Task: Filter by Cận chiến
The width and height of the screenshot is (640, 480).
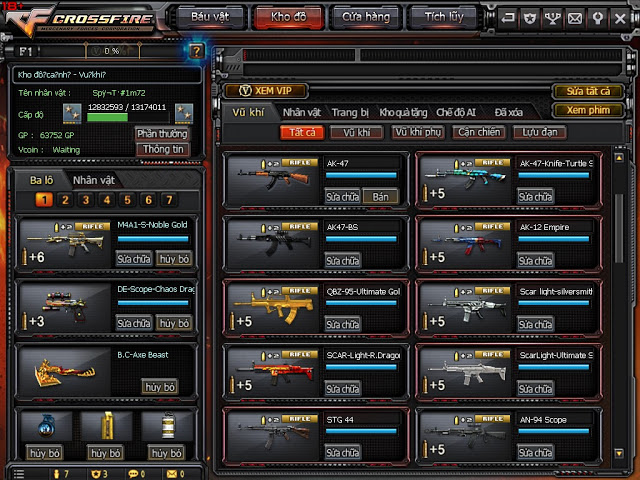Action: pos(479,132)
